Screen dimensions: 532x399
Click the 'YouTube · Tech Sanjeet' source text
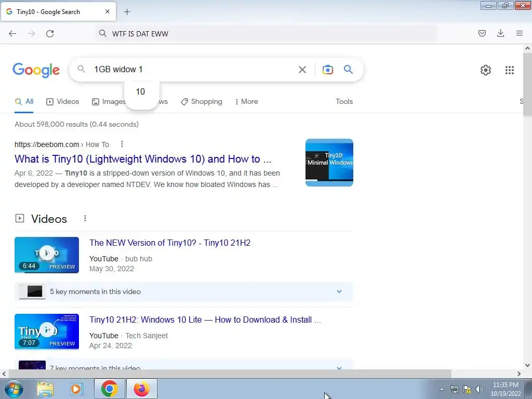coord(129,336)
